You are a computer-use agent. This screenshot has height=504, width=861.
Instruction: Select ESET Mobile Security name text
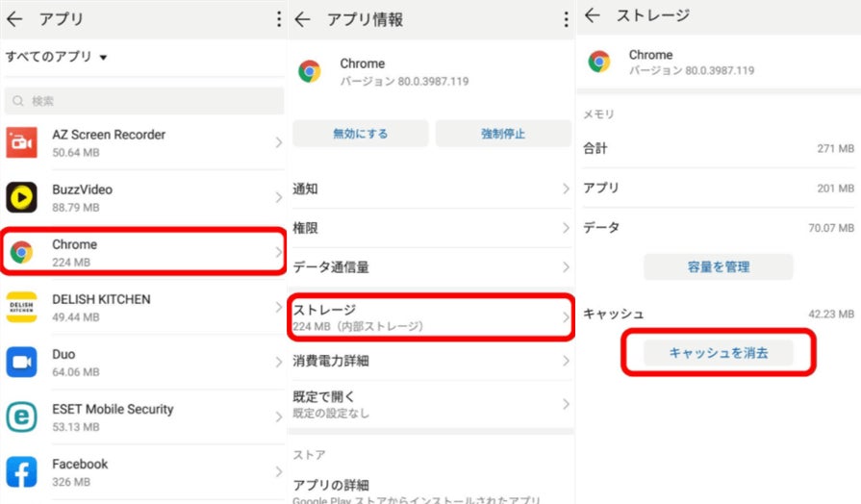[113, 409]
